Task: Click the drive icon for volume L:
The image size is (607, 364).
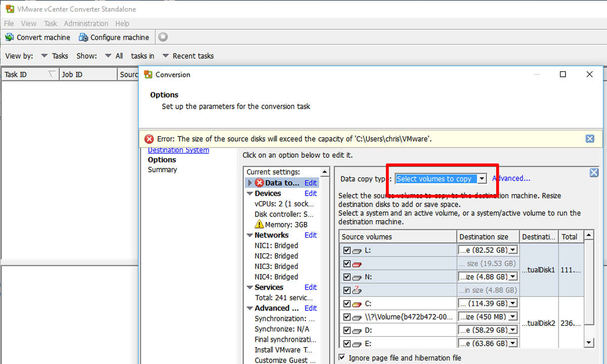Action: (357, 251)
